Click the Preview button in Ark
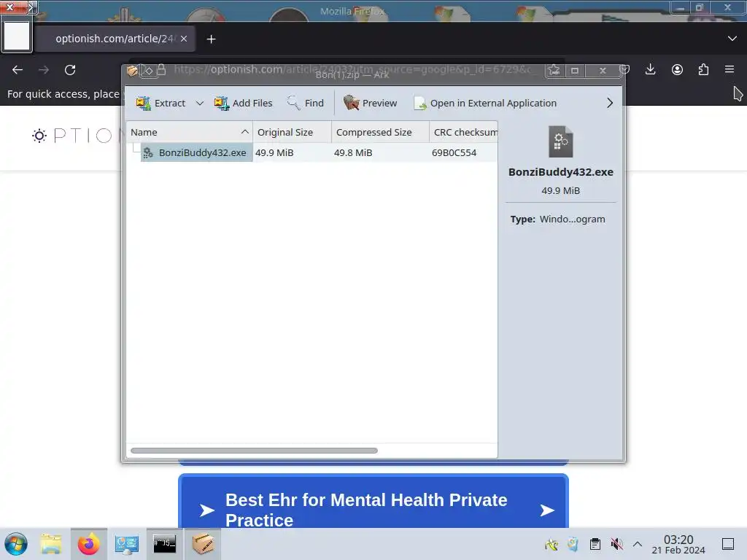 (x=370, y=103)
